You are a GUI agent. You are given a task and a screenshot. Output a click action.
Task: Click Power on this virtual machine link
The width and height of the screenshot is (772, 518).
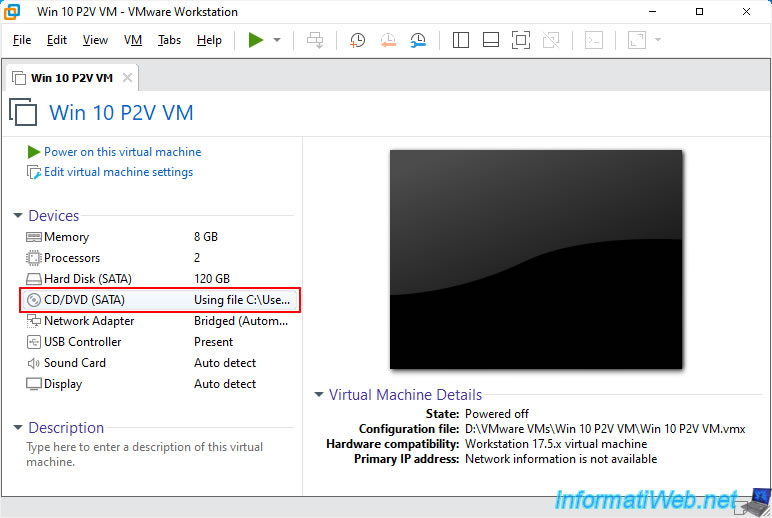coord(123,152)
